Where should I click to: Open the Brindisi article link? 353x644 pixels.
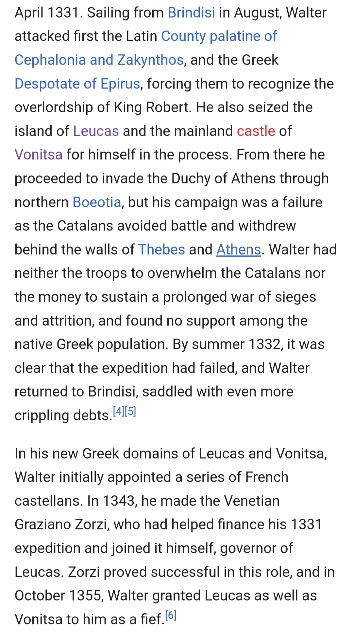coord(191,13)
